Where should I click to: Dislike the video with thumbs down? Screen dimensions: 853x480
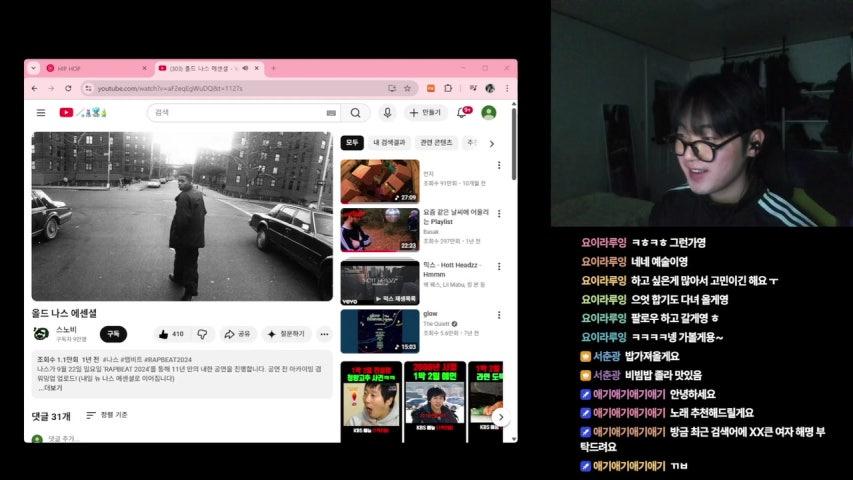point(202,334)
